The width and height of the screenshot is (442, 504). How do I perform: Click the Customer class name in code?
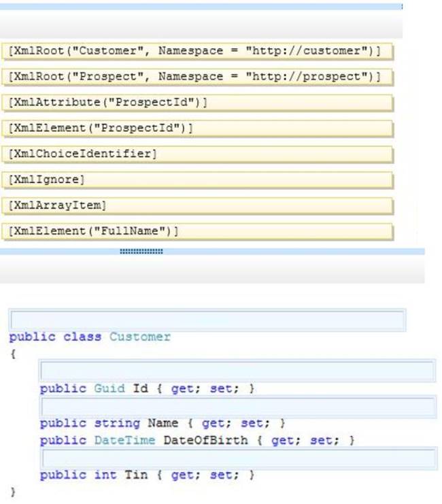[140, 337]
